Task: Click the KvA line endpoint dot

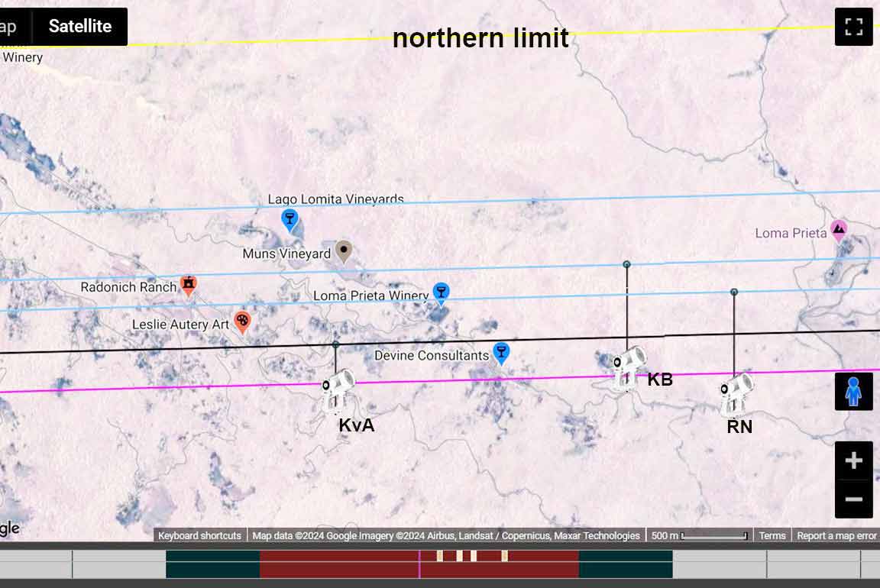Action: [x=335, y=344]
